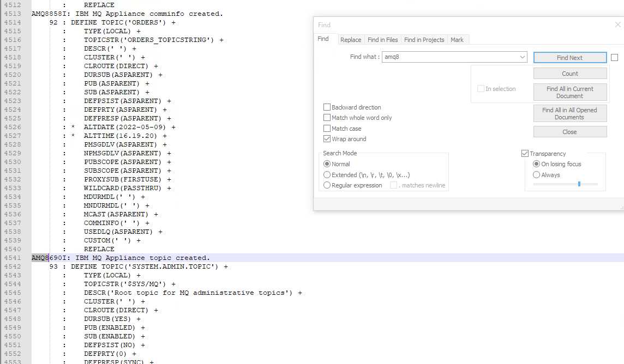Image resolution: width=624 pixels, height=364 pixels.
Task: Select the Normal search mode radio button
Action: [x=327, y=164]
